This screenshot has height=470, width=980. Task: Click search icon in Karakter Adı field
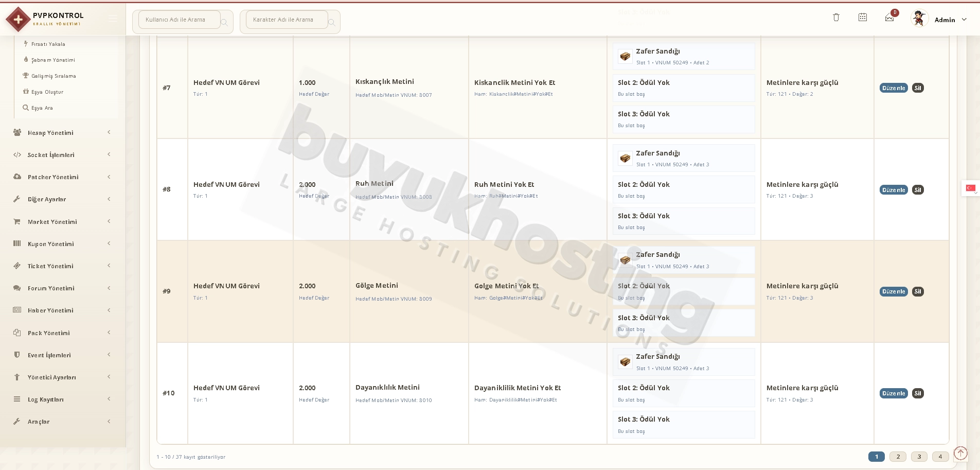(x=332, y=22)
